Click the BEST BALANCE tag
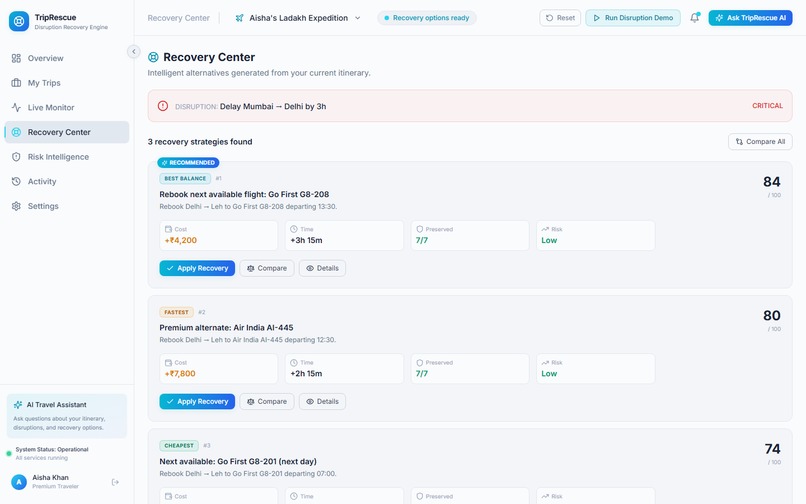 pyautogui.click(x=185, y=178)
